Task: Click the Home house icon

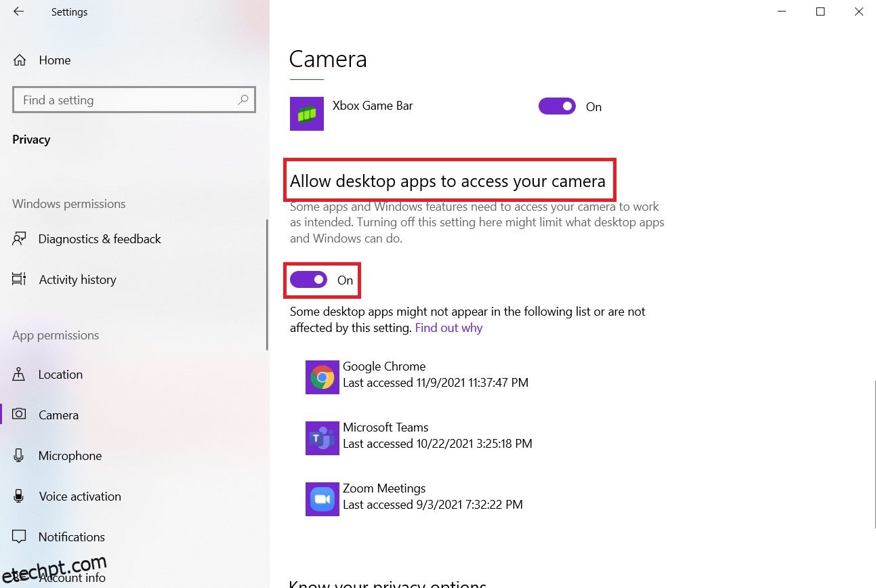Action: pos(20,60)
